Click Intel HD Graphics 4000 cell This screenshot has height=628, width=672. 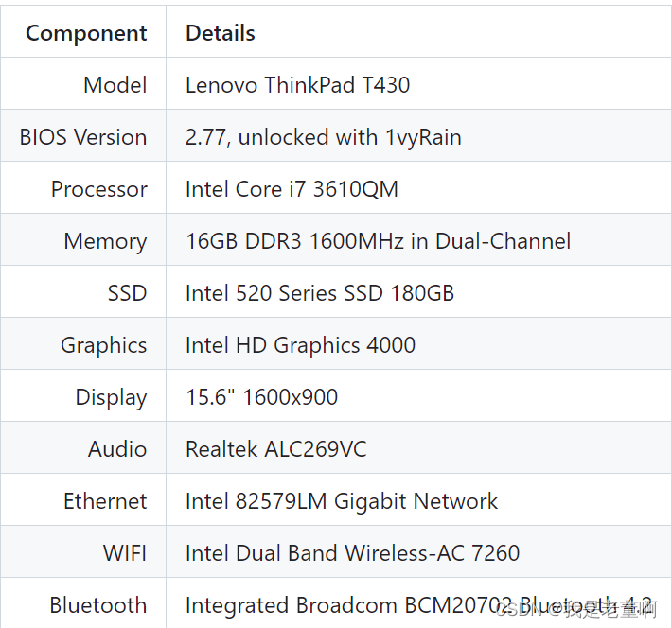[300, 345]
